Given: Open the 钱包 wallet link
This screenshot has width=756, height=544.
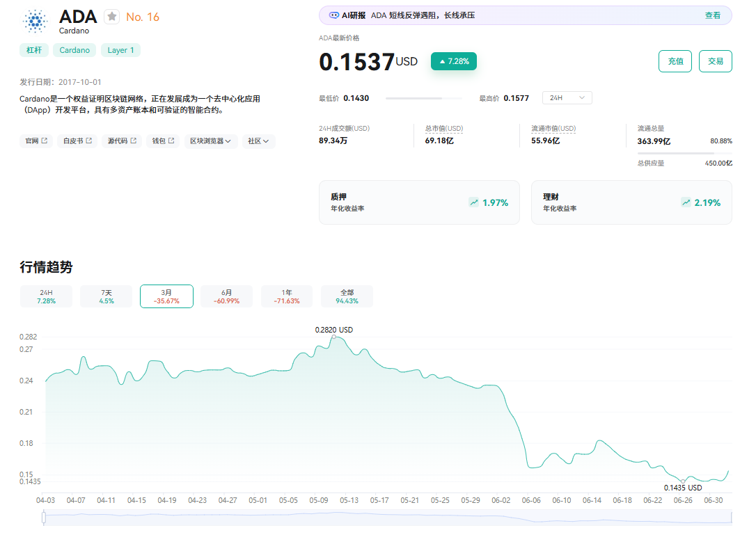Looking at the screenshot, I should (163, 141).
